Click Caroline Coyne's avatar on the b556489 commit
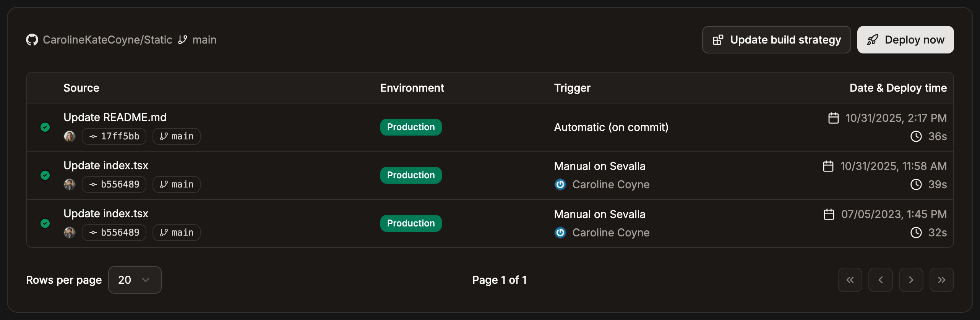The image size is (980, 320). click(x=70, y=184)
